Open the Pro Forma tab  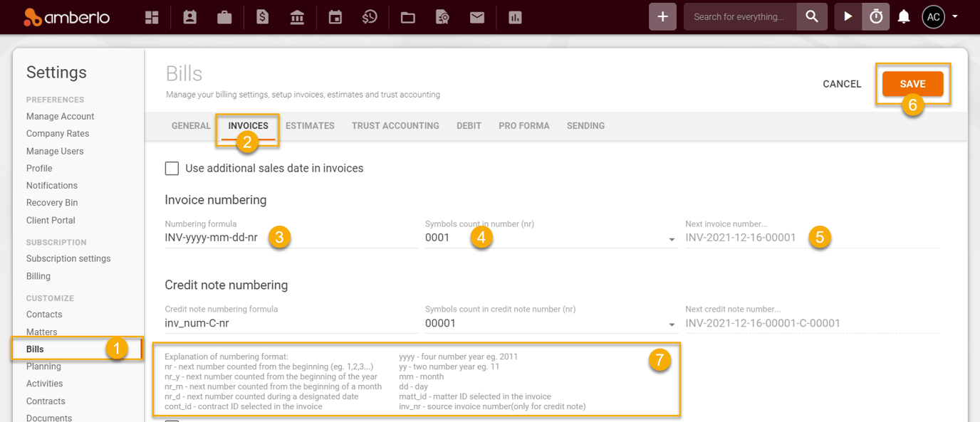point(524,125)
